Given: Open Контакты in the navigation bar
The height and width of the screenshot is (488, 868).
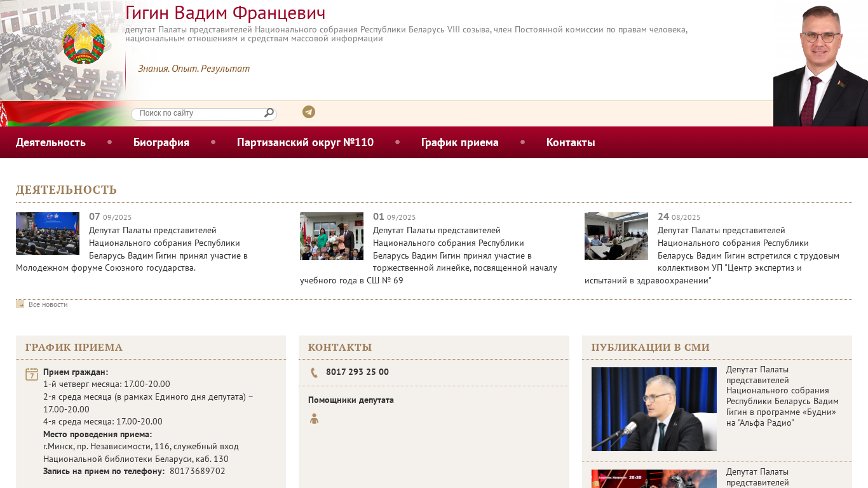Looking at the screenshot, I should 571,142.
